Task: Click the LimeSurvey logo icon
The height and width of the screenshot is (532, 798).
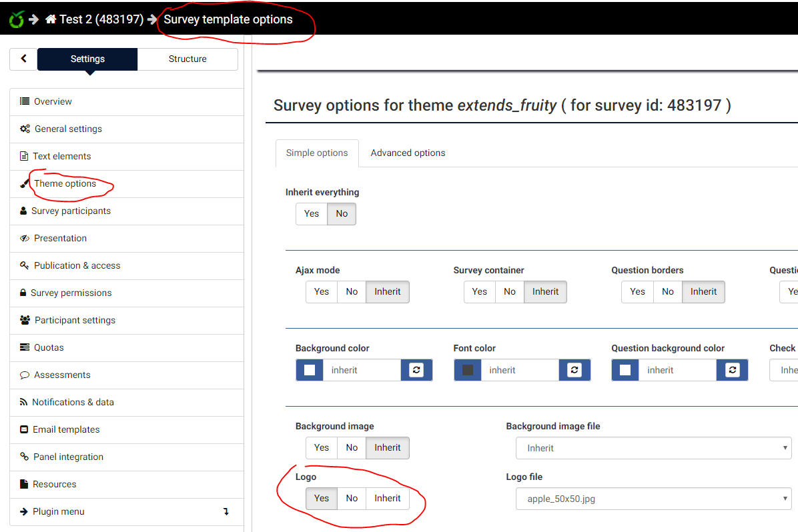Action: click(16, 19)
